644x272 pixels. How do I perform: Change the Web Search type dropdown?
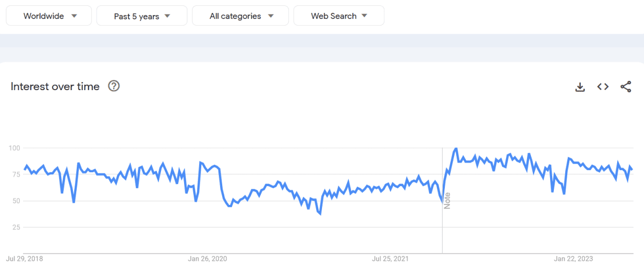pos(339,16)
